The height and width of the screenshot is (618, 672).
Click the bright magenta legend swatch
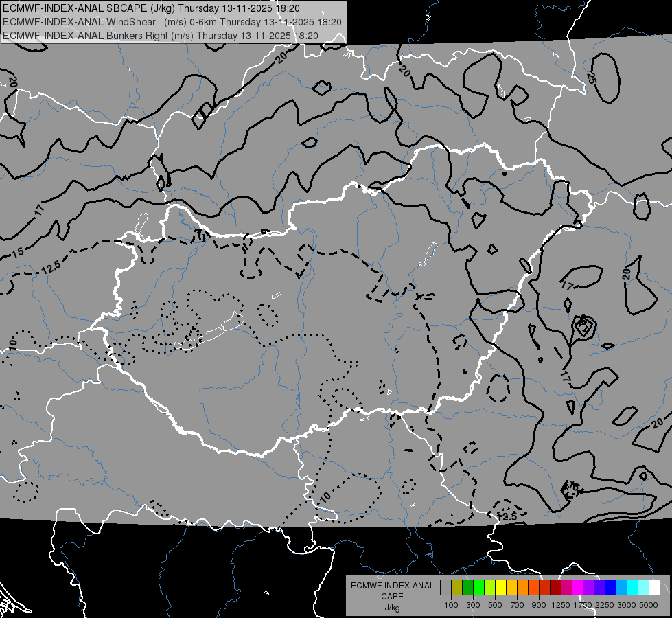tap(578, 587)
